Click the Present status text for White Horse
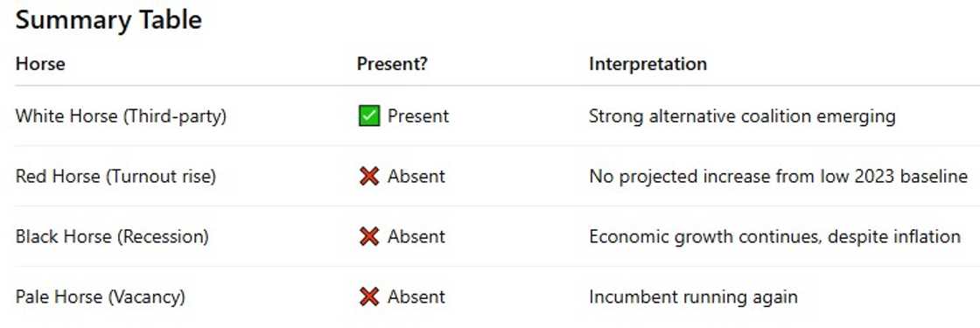 click(x=418, y=116)
